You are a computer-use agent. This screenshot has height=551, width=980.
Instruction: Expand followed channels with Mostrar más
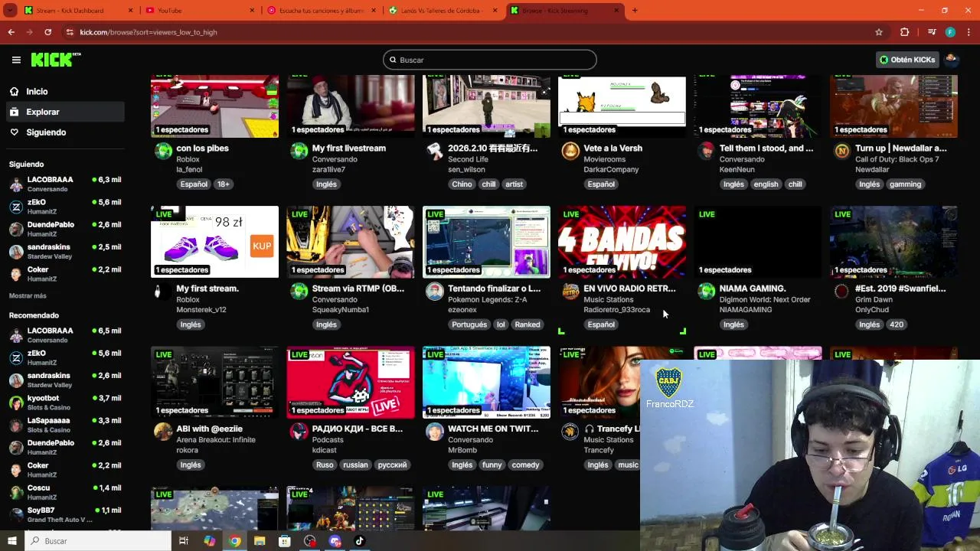(28, 295)
